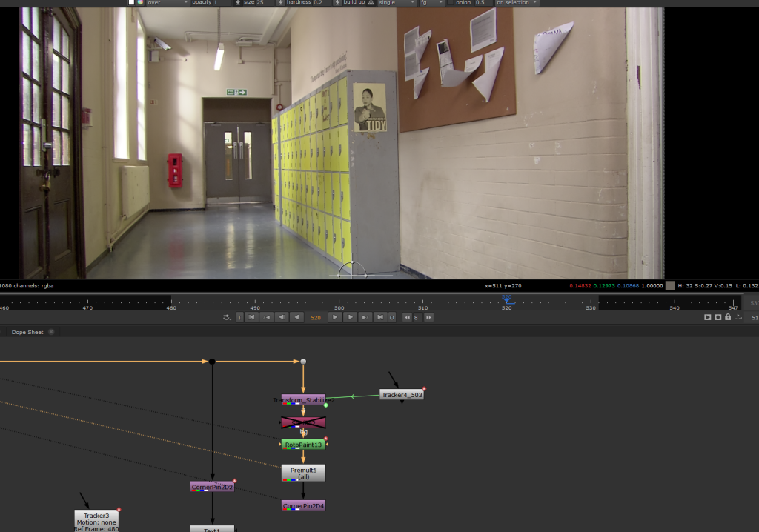
Task: Click the build up brush icon
Action: click(x=371, y=2)
